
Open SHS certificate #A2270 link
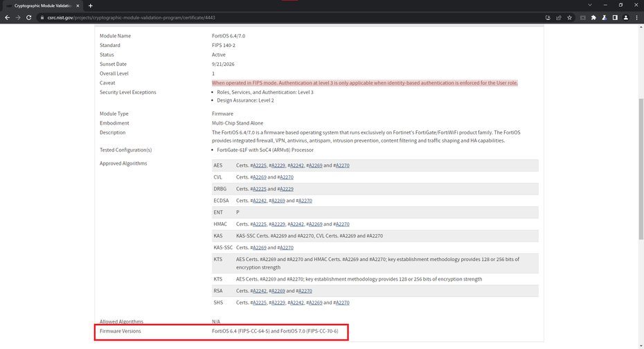(x=342, y=303)
